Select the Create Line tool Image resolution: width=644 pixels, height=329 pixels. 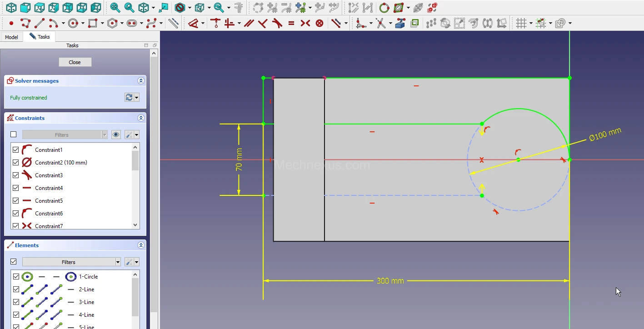[40, 23]
